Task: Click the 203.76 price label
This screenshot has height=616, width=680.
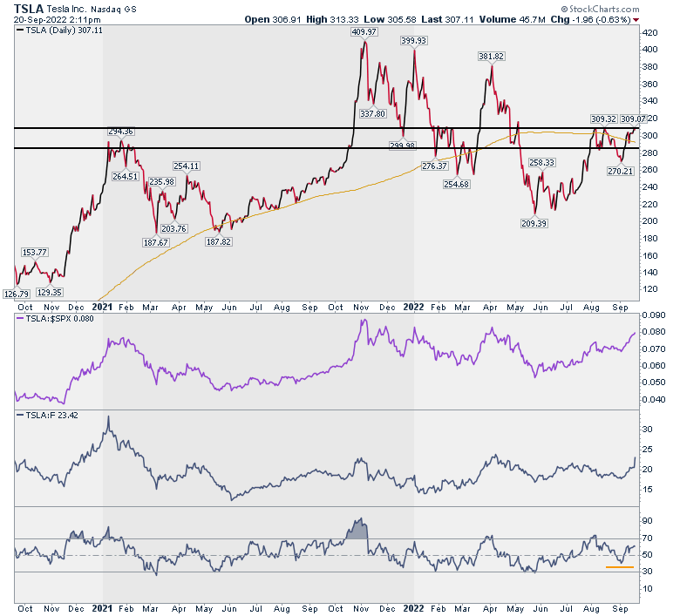Action: [x=173, y=229]
